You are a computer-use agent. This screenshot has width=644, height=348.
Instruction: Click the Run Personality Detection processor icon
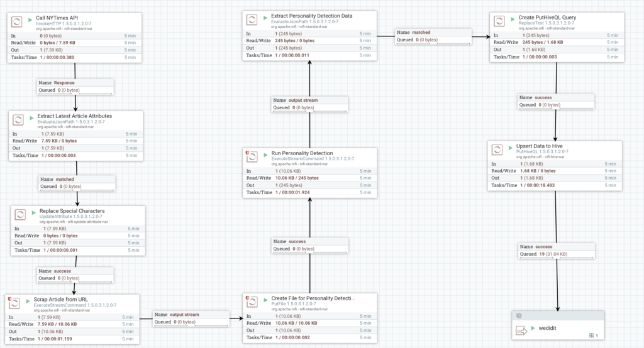tap(252, 157)
